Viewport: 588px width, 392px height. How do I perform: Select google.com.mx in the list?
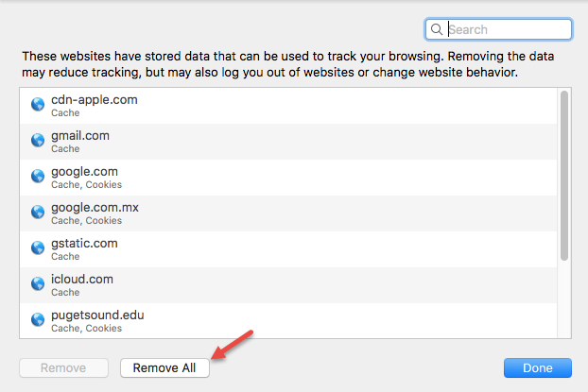click(288, 213)
